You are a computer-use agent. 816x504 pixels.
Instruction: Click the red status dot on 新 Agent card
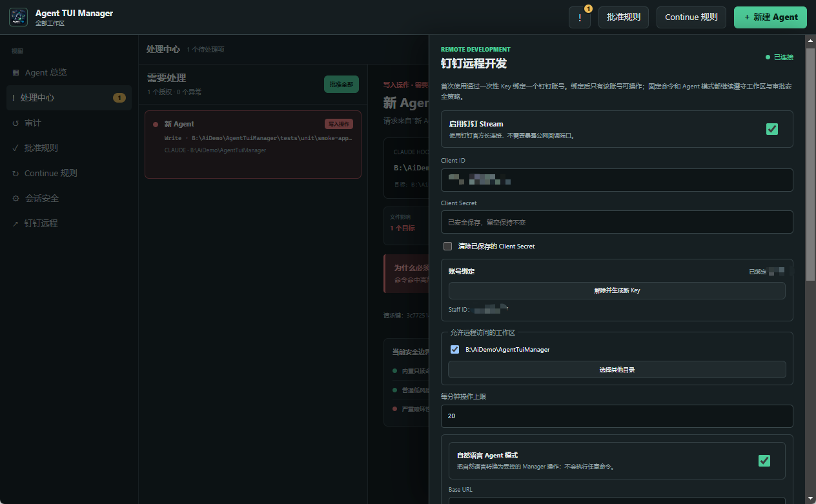(156, 124)
